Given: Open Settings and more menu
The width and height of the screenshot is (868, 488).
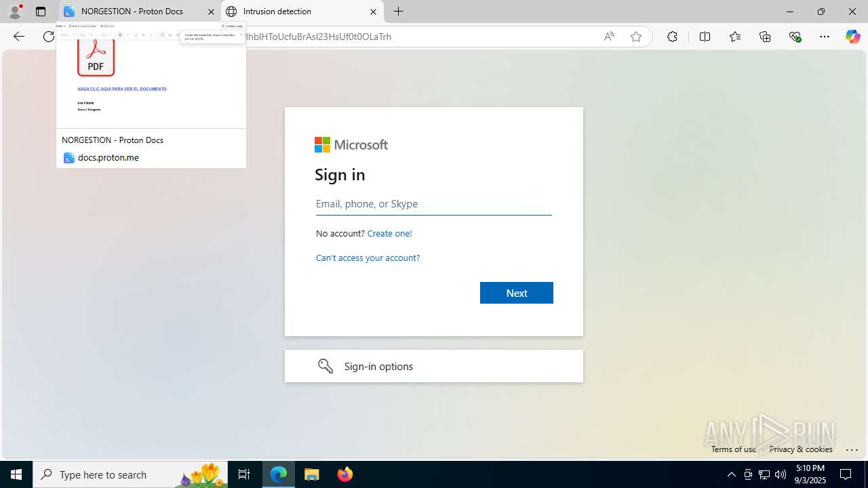Looking at the screenshot, I should 825,37.
